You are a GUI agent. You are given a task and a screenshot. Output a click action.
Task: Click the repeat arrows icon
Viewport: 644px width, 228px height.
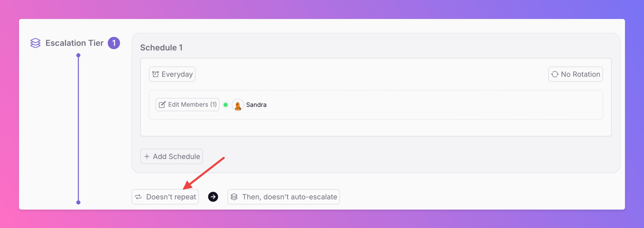(138, 197)
